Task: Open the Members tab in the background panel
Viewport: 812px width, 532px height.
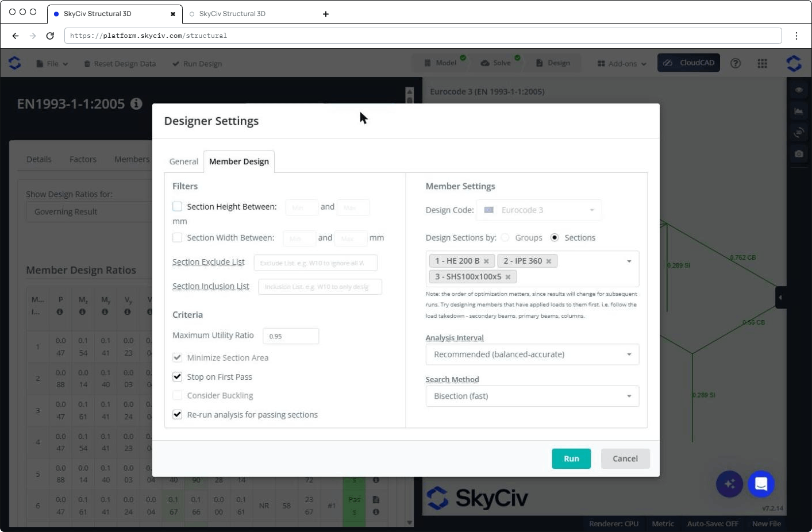Action: [x=132, y=159]
